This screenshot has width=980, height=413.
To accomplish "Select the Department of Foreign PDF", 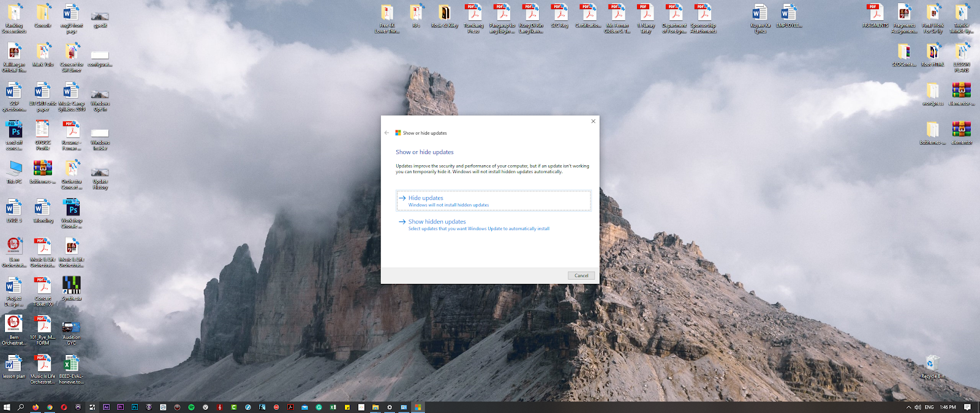I will point(674,18).
